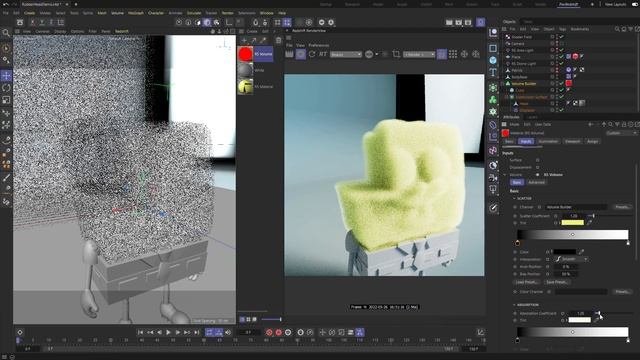Open the search magnifier in left toolbar
640x360 pixels.
(x=6, y=33)
